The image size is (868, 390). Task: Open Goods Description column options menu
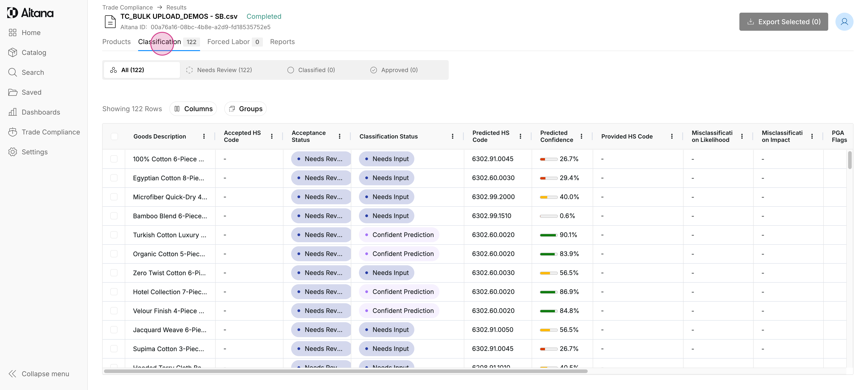coord(204,136)
